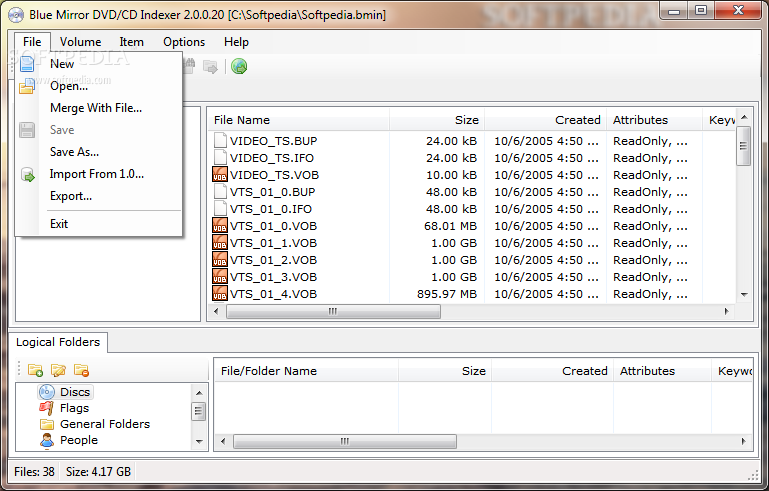Click logical tree scrollbar down arrow
Screen dimensions: 769x491
(199, 441)
